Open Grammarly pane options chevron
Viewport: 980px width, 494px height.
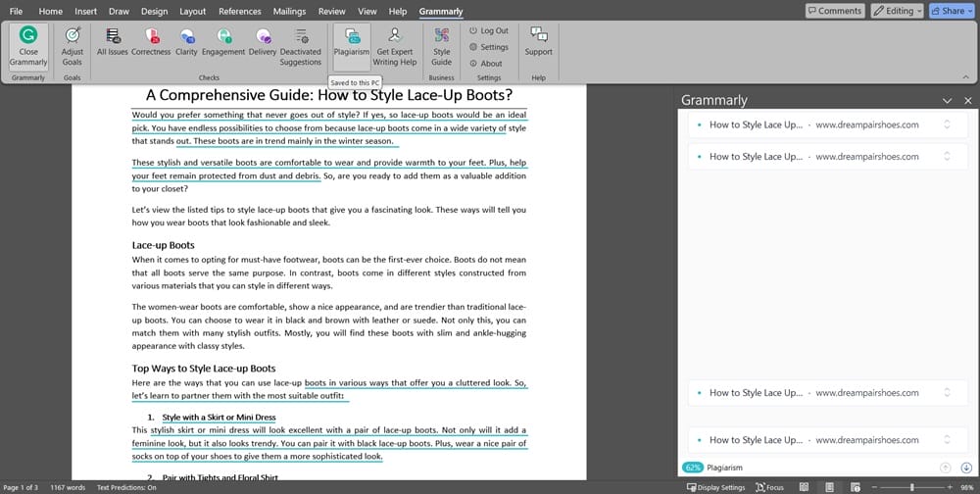(x=948, y=101)
